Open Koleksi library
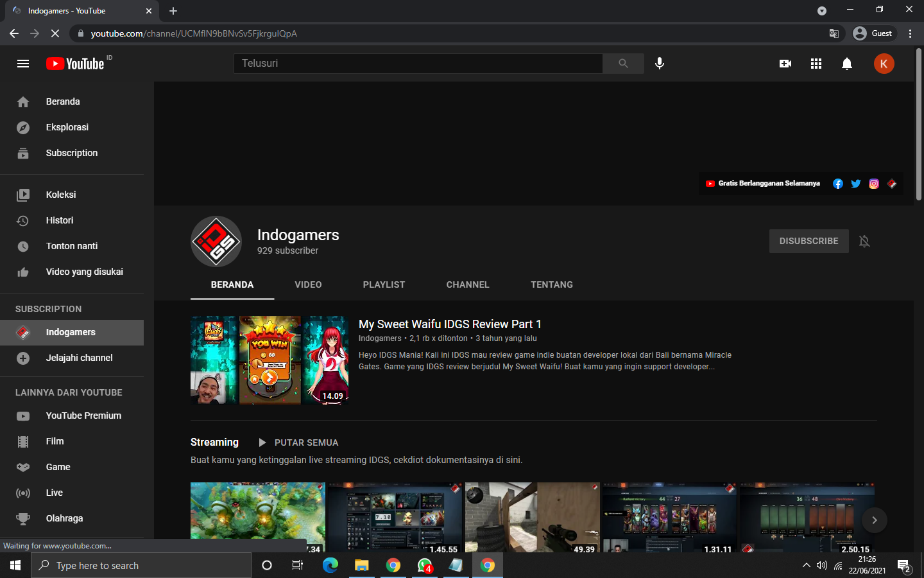Image resolution: width=924 pixels, height=578 pixels. (x=72, y=195)
